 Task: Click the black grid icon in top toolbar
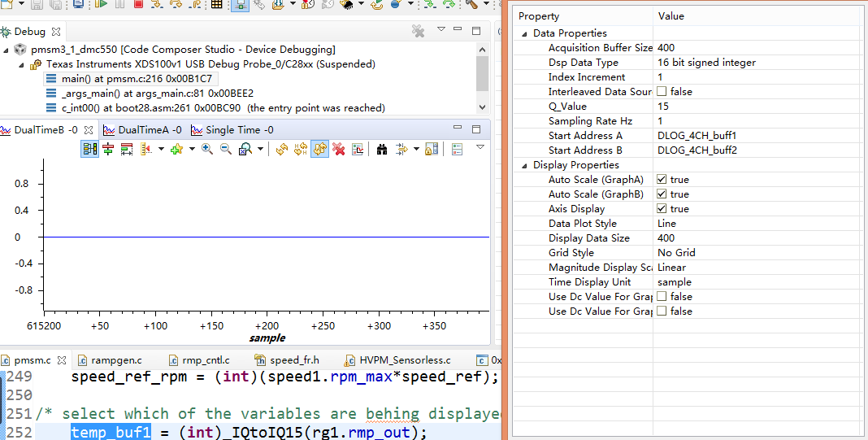click(216, 4)
